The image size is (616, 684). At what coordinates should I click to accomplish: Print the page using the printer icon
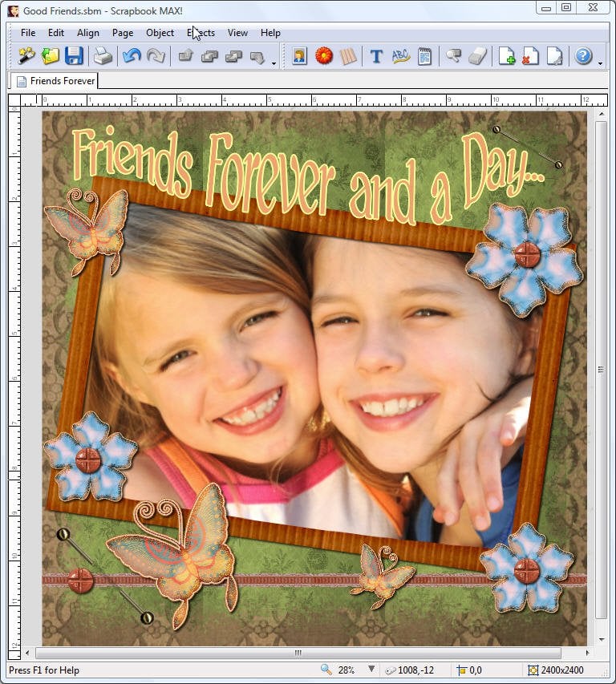pos(103,56)
